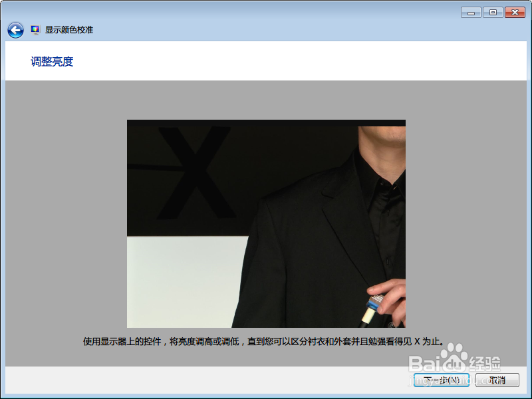Click the maximize icon on the title bar
Screen dimensions: 532x399
[x=493, y=12]
